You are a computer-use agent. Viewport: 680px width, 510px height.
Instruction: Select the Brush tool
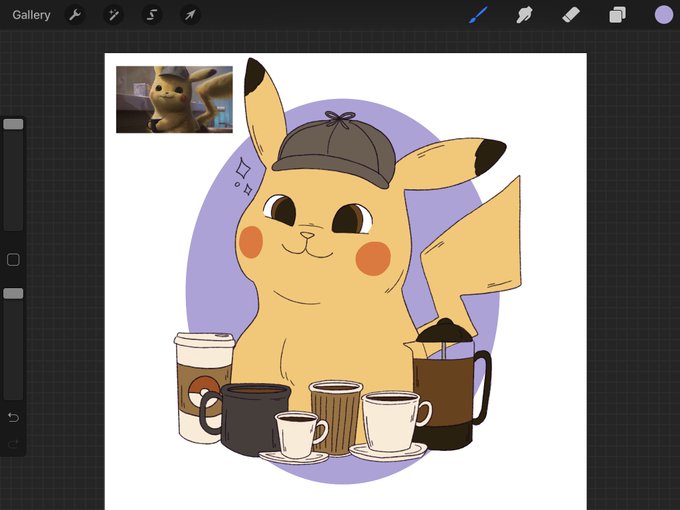pyautogui.click(x=478, y=15)
